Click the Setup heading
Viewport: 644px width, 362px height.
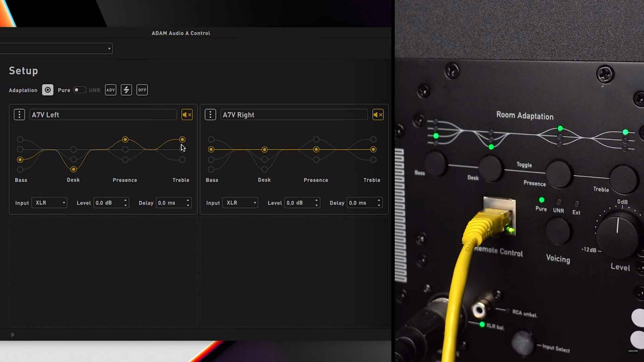pos(23,71)
